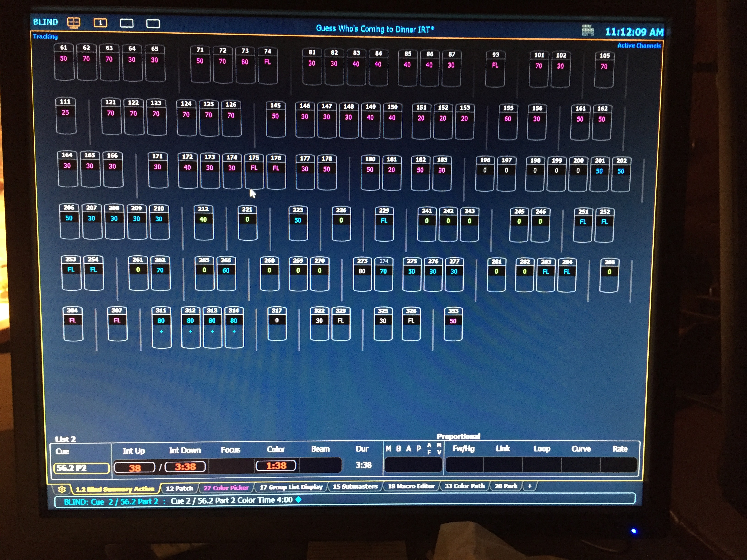The width and height of the screenshot is (747, 560).
Task: Select channel 74 tile at FL
Action: [x=268, y=65]
